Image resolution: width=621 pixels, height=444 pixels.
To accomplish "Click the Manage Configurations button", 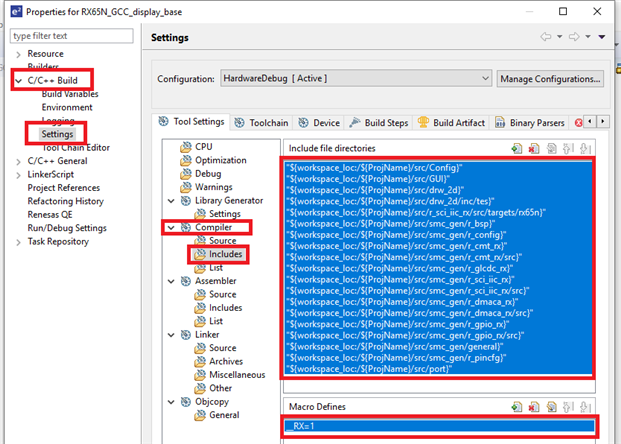I will point(551,78).
